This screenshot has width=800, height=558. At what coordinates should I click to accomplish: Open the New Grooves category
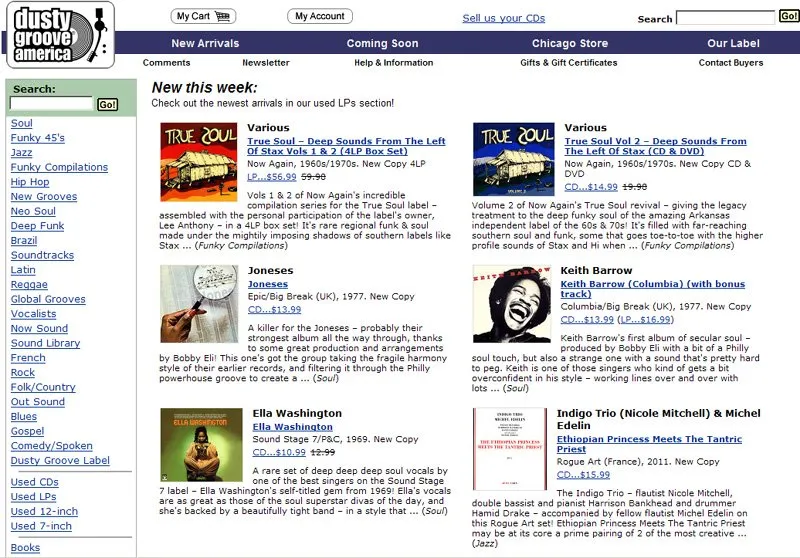click(x=44, y=197)
